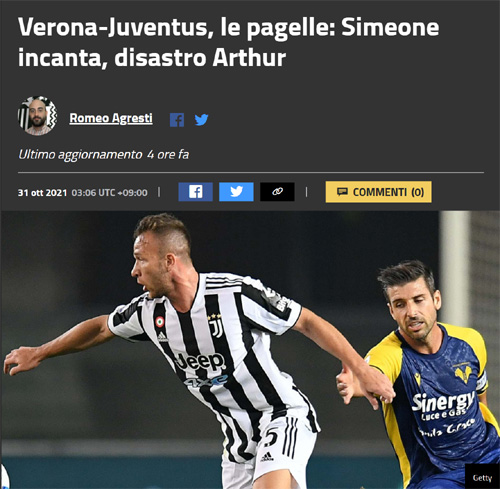Open the Romeo Agresti author page link
500x489 pixels.
pos(111,118)
